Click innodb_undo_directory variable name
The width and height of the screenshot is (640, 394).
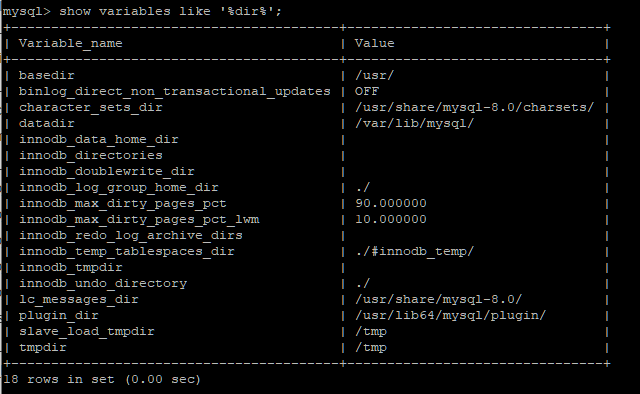click(103, 283)
